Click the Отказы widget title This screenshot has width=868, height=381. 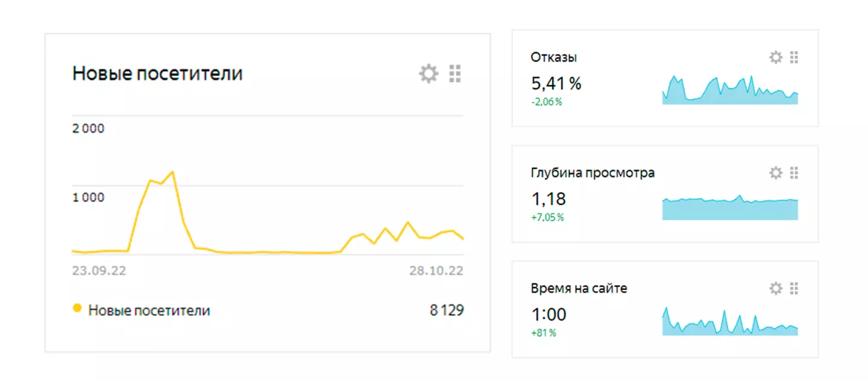click(x=554, y=57)
